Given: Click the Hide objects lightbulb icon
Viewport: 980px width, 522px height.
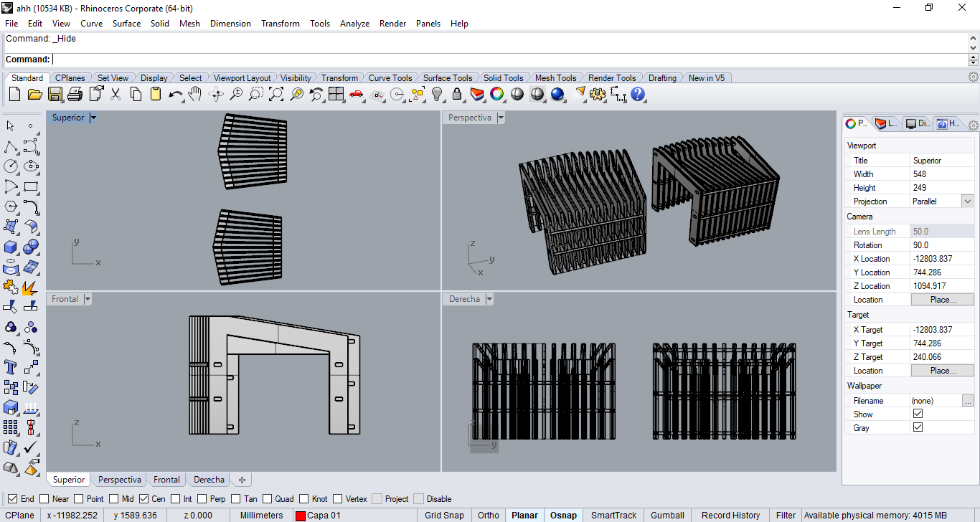Looking at the screenshot, I should pyautogui.click(x=437, y=94).
